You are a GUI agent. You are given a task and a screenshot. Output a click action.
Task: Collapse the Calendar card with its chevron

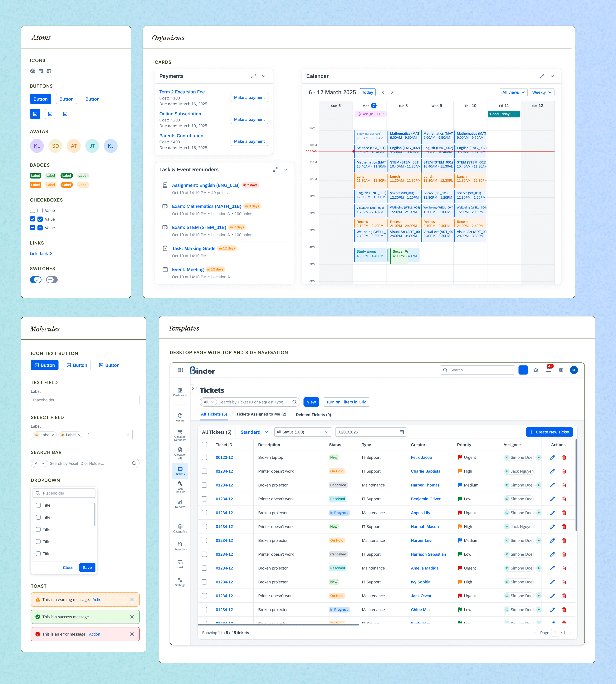(x=552, y=76)
